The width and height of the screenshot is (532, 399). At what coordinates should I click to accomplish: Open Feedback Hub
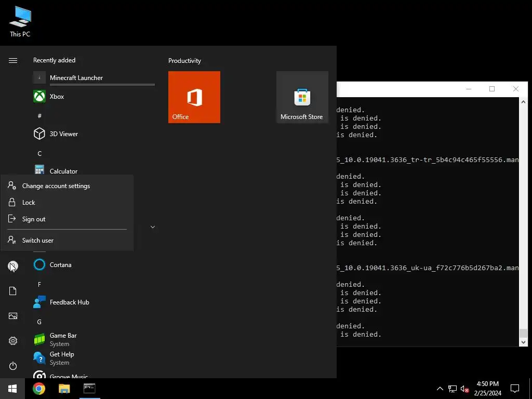coord(94,302)
